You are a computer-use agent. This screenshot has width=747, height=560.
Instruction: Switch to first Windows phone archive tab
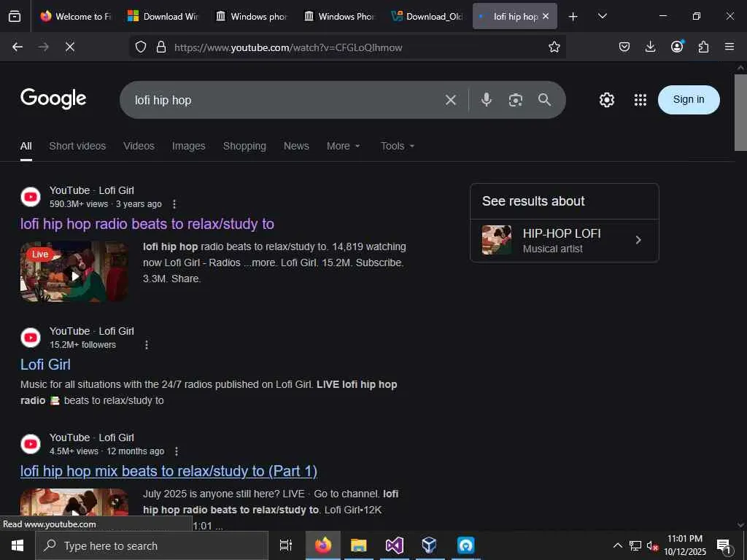click(x=251, y=16)
